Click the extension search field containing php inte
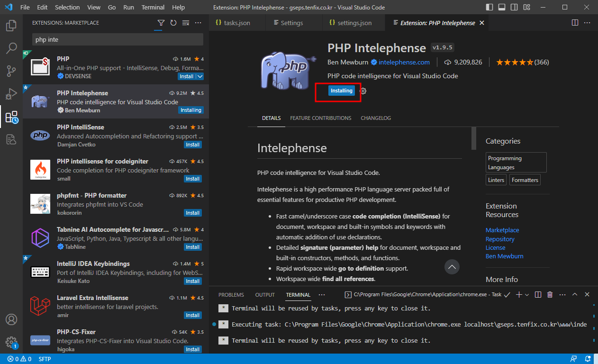The image size is (598, 364). click(x=118, y=39)
